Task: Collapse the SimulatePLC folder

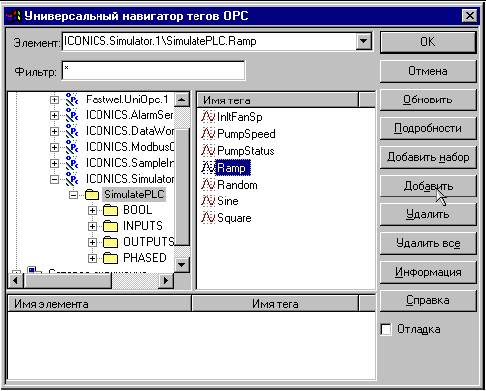Action: 73,195
